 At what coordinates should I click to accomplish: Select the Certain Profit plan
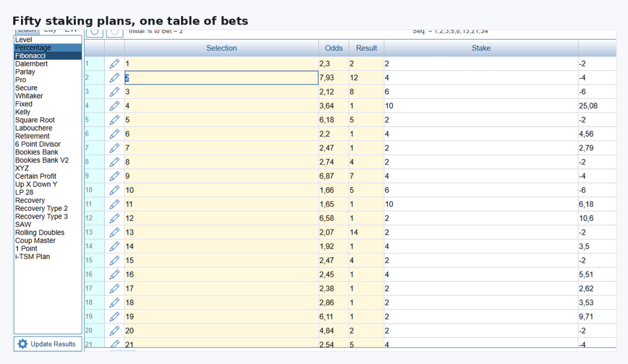tap(48, 176)
